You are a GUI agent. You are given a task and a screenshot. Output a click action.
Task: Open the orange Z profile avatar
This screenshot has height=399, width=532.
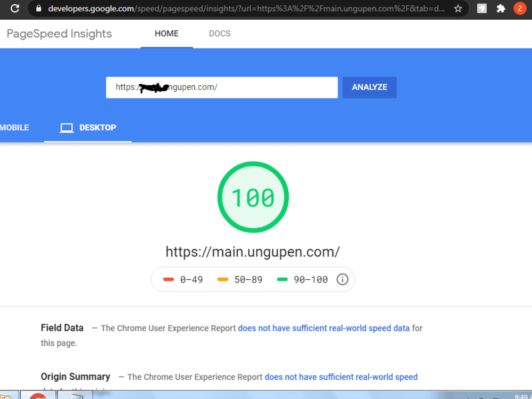pos(520,9)
